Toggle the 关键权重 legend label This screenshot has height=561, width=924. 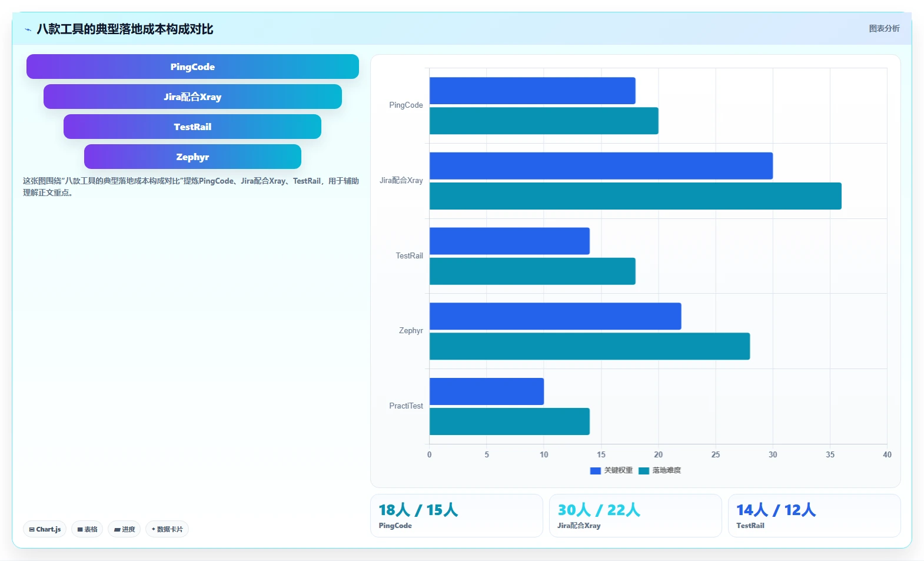(x=618, y=470)
